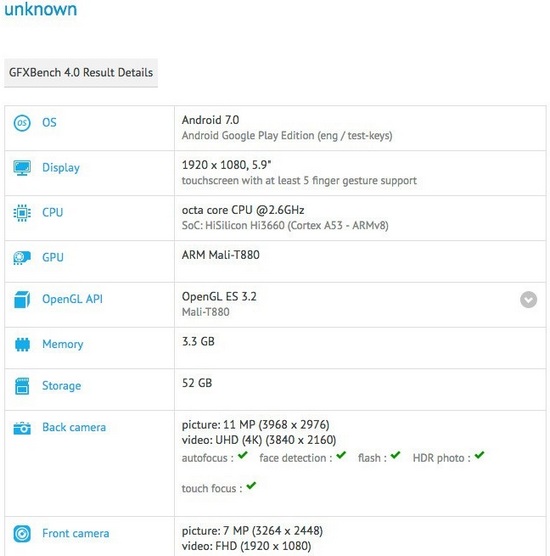
Task: Click the touch focus green checkmark
Action: [x=251, y=485]
